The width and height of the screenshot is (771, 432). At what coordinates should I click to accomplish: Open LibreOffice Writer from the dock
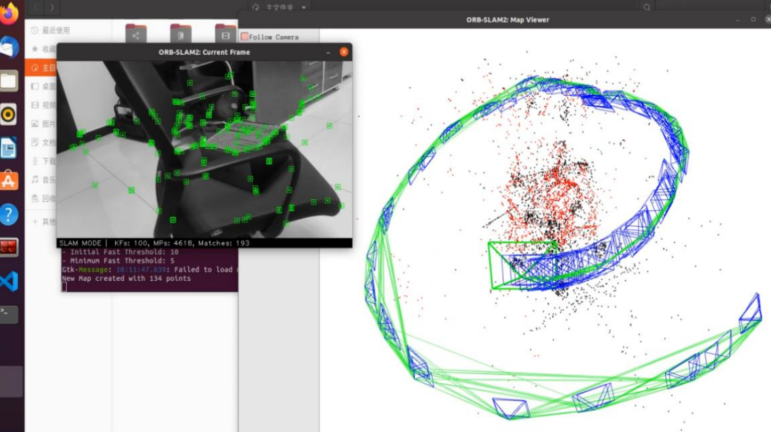click(x=9, y=148)
